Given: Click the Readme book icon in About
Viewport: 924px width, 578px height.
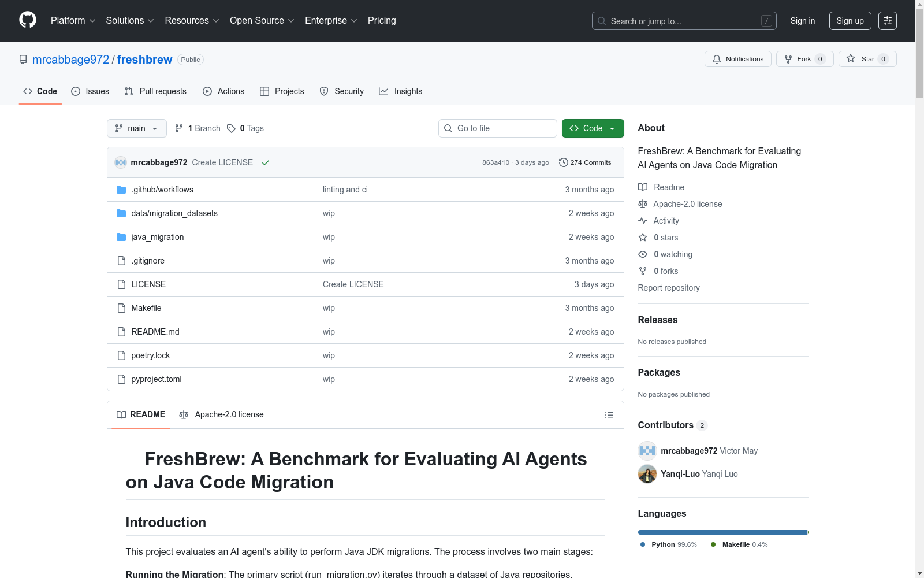Looking at the screenshot, I should (643, 187).
